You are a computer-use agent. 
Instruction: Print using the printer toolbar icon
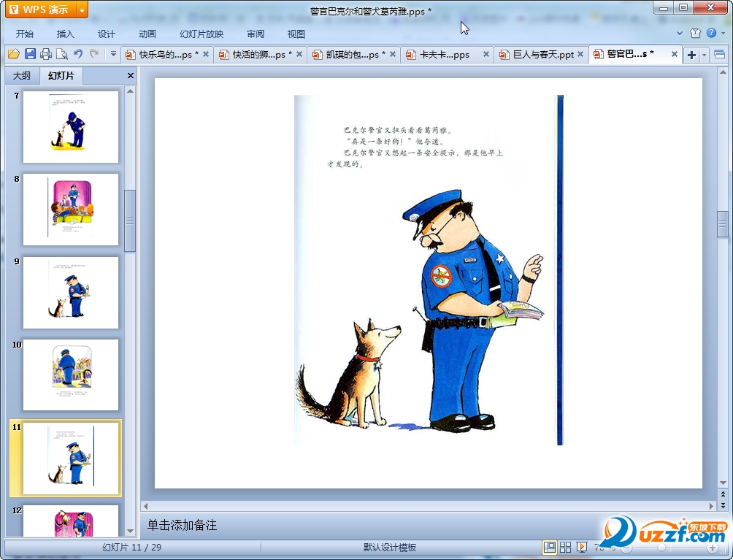click(46, 54)
